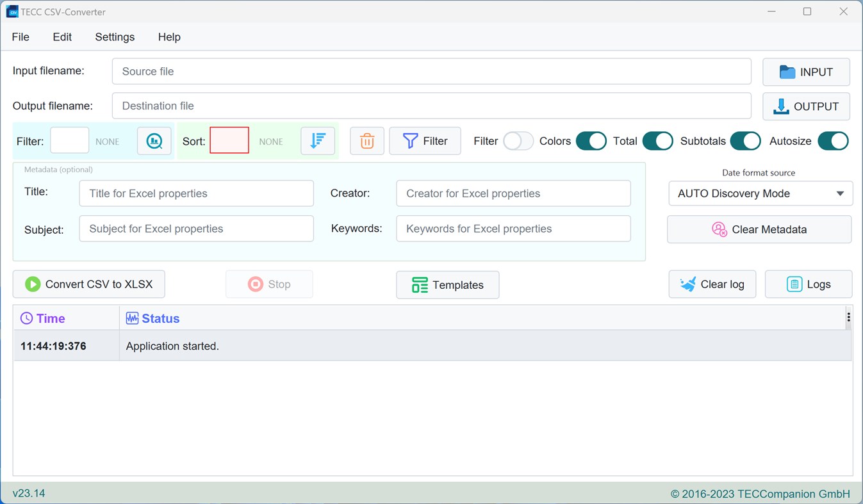863x504 pixels.
Task: Click the three-dot log column options icon
Action: pos(848,318)
